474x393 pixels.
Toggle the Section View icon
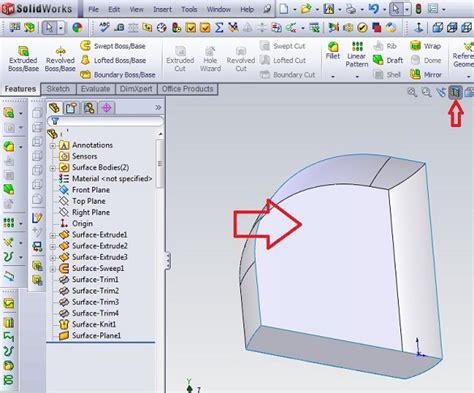(455, 92)
